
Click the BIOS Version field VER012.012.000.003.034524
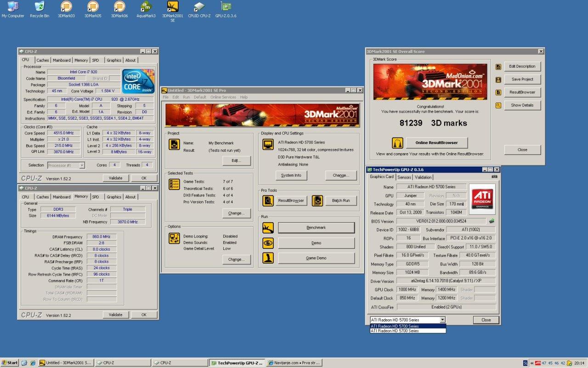click(441, 221)
